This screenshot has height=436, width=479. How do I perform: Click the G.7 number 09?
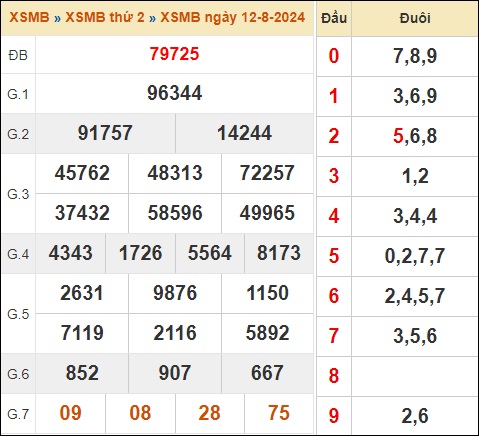pyautogui.click(x=70, y=413)
